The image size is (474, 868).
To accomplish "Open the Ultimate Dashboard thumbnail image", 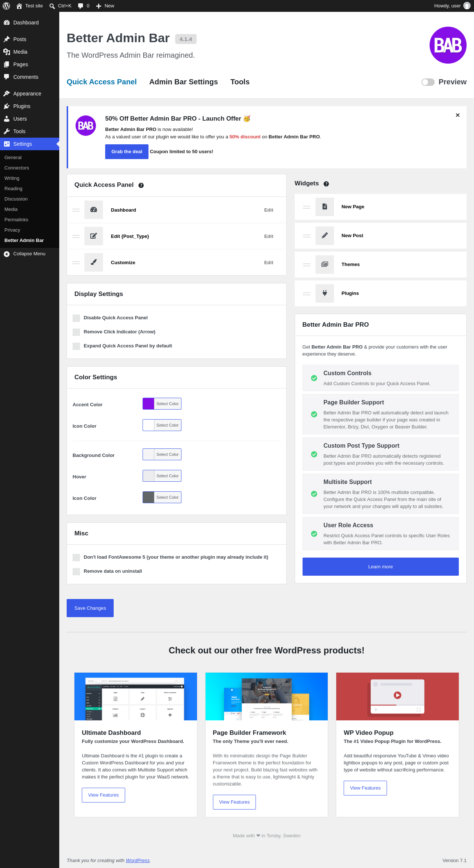I will click(x=136, y=696).
